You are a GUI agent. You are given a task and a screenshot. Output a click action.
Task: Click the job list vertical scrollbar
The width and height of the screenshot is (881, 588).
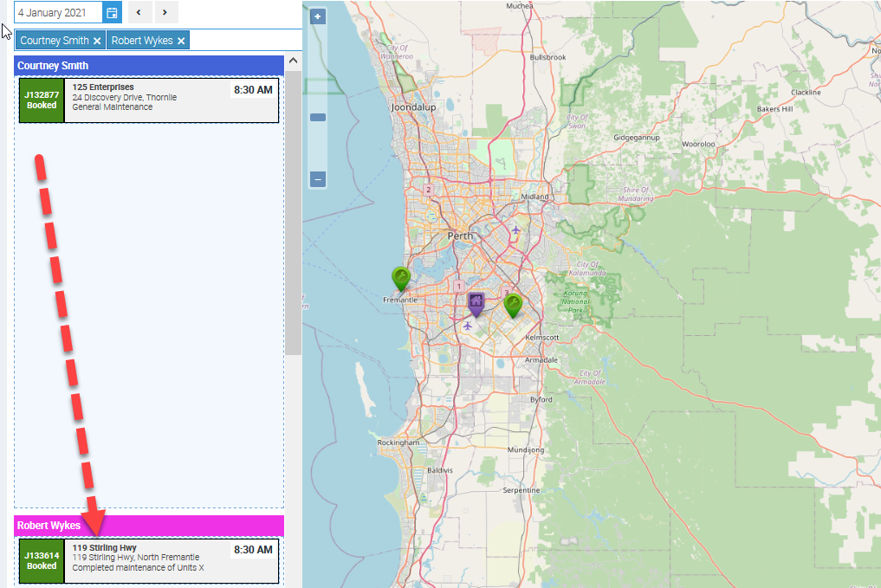293,212
